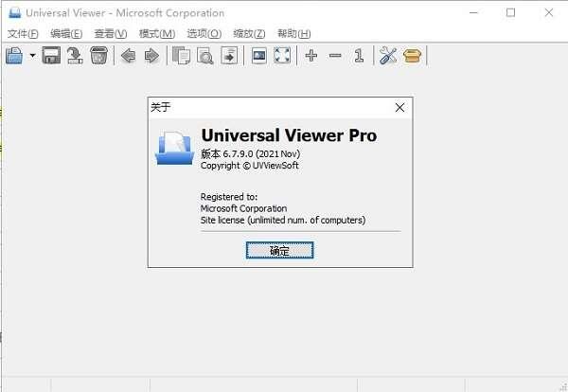Click the Find magnifier icon
The height and width of the screenshot is (392, 568).
pos(205,56)
